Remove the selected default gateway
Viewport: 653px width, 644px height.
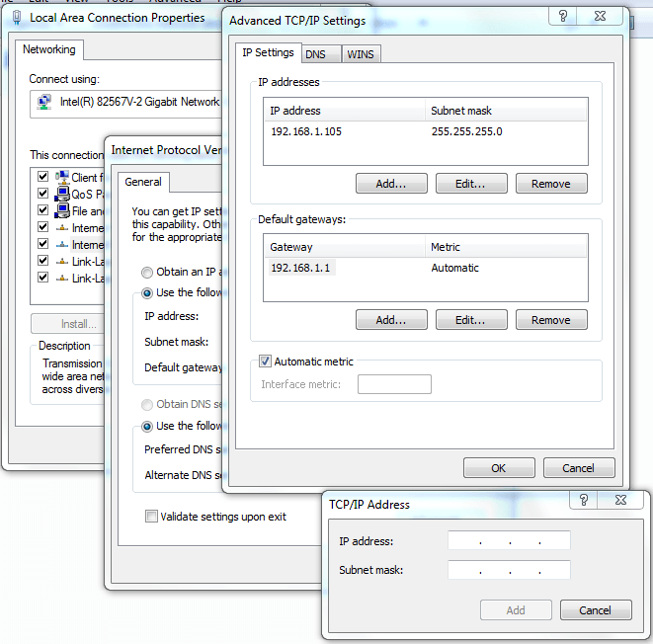[x=550, y=320]
